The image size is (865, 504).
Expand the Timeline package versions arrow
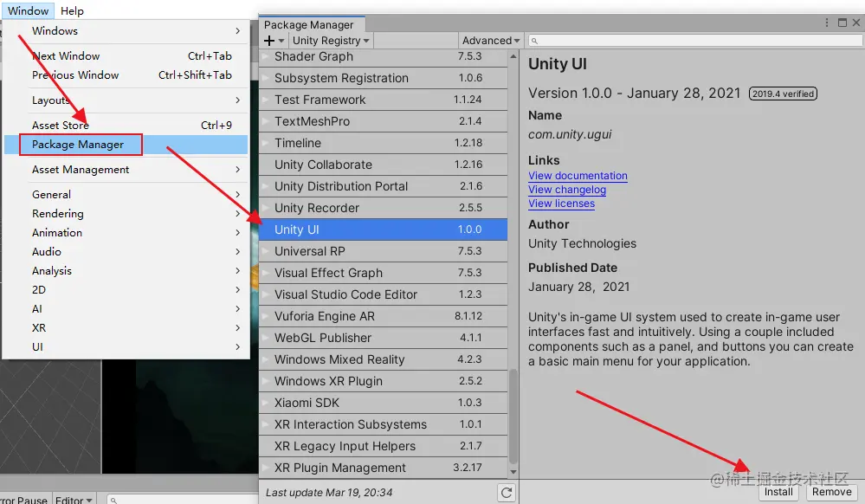[x=266, y=143]
